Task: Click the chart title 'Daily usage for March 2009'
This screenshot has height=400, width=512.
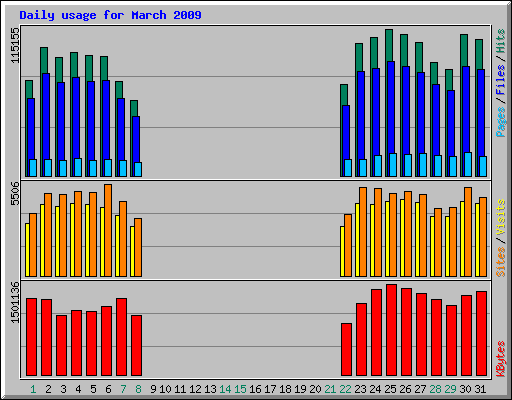Action: click(x=110, y=15)
